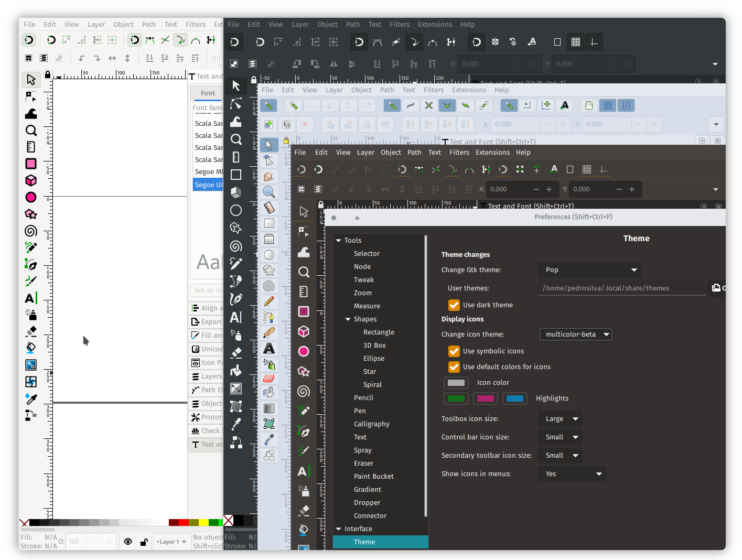Screen dimensions: 742x560
Task: Select the Paint Bucket tool in leftmost light toolbox
Action: pos(31,348)
